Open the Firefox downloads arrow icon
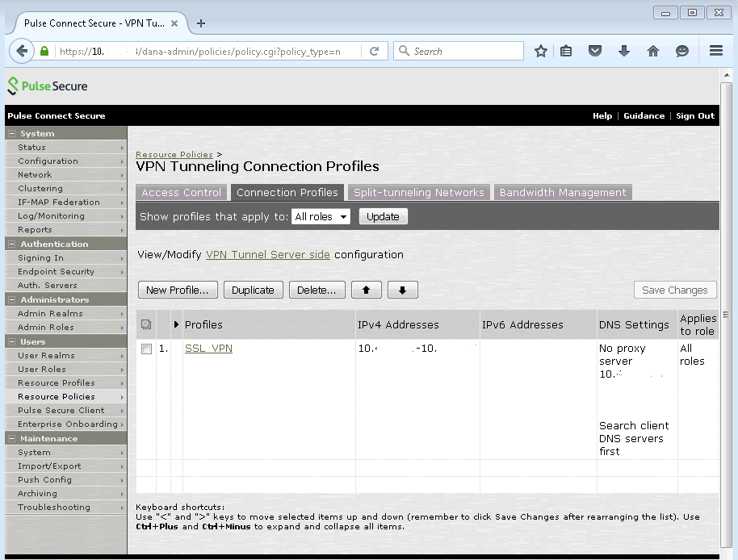 pos(623,51)
